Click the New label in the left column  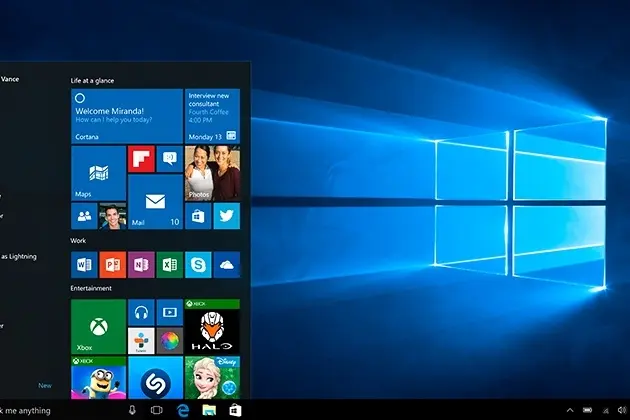(x=45, y=385)
